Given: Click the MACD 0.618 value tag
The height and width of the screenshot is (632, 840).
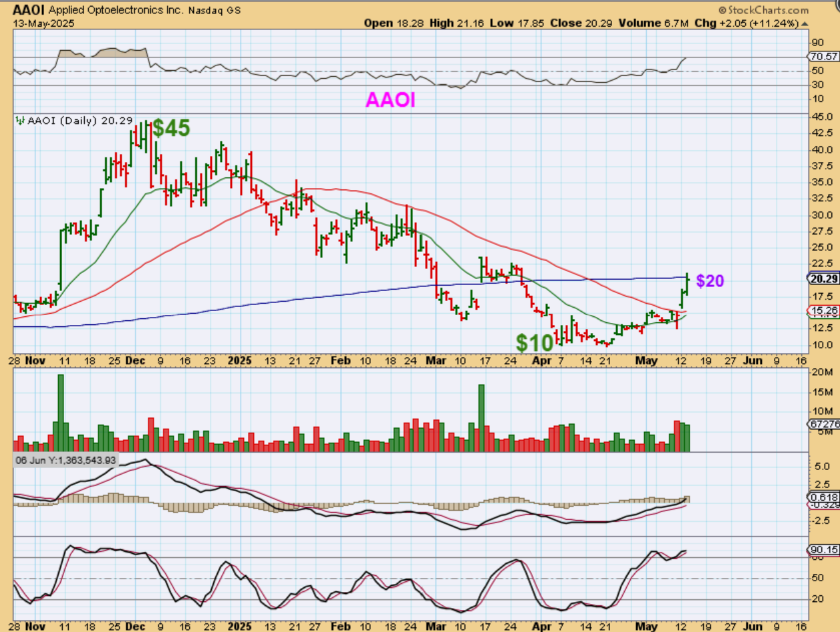Looking at the screenshot, I should pos(824,497).
